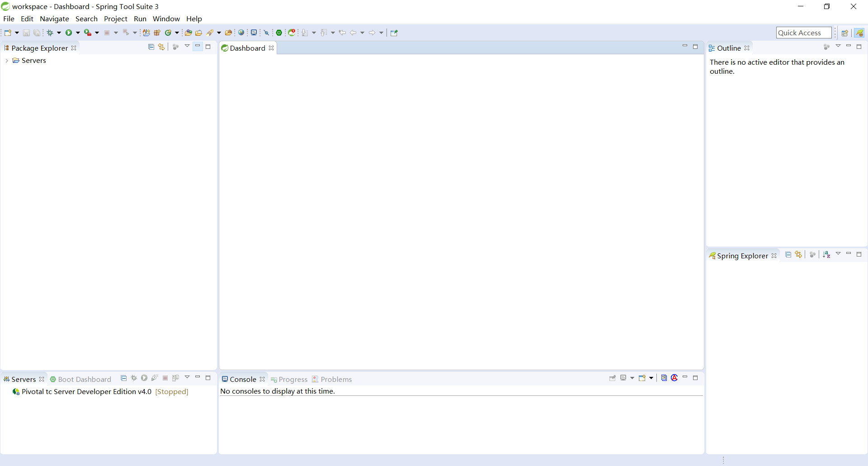The image size is (868, 466).
Task: Toggle Pin Console in Console view
Action: click(613, 378)
